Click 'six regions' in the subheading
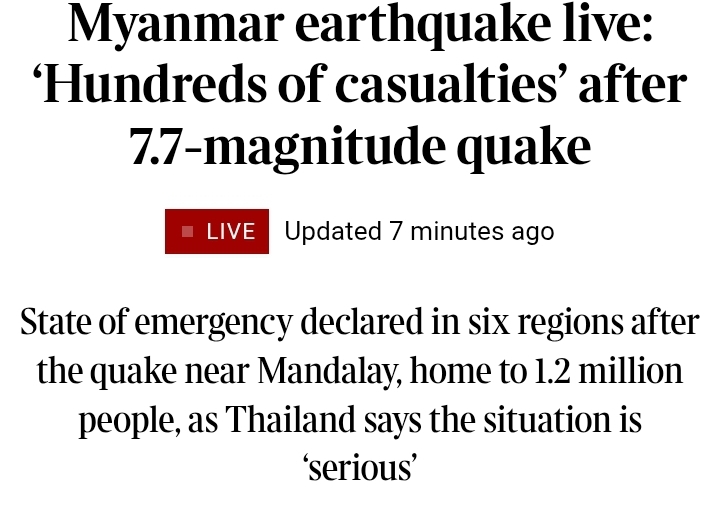This screenshot has width=720, height=528. pos(546,322)
